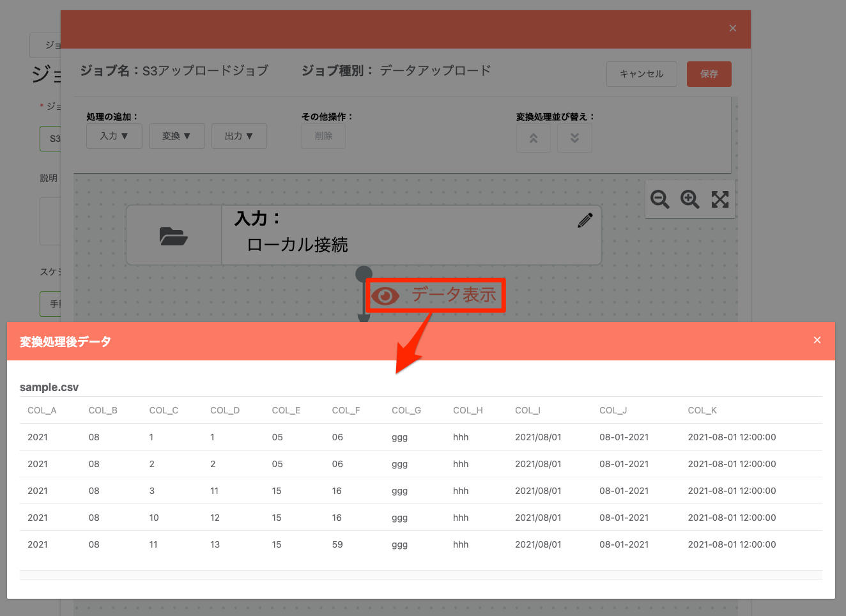
Task: Zoom out on the job flow canvas
Action: (660, 199)
